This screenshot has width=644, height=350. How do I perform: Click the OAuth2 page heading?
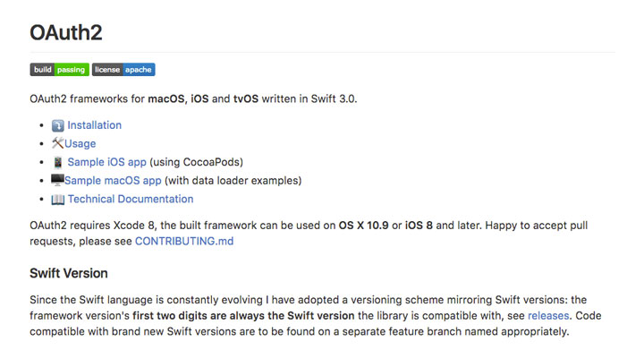[x=66, y=32]
